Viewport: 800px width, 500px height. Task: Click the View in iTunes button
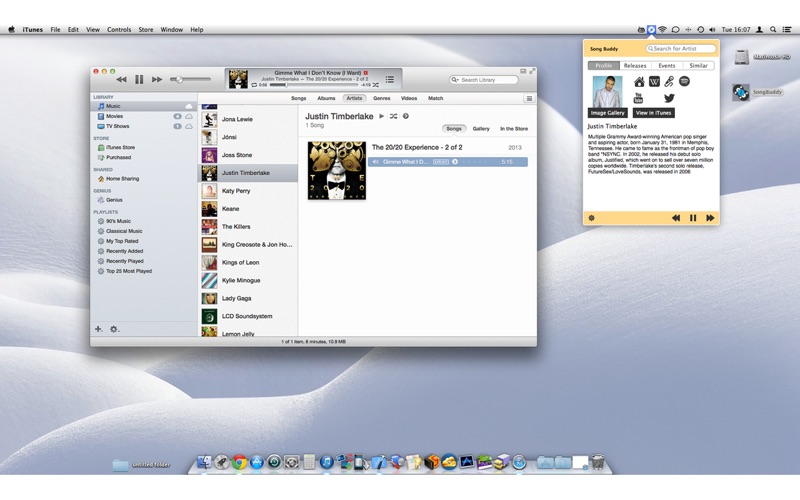click(654, 113)
